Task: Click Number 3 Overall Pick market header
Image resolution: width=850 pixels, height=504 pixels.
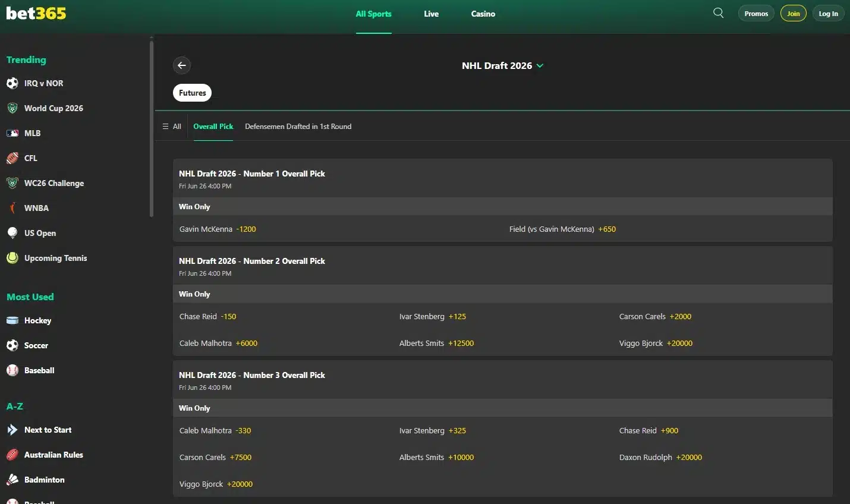Action: [502, 380]
